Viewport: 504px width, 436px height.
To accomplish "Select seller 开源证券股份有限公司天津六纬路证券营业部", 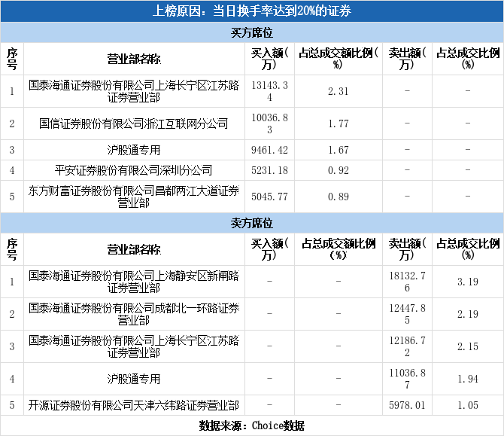I will [x=134, y=405].
